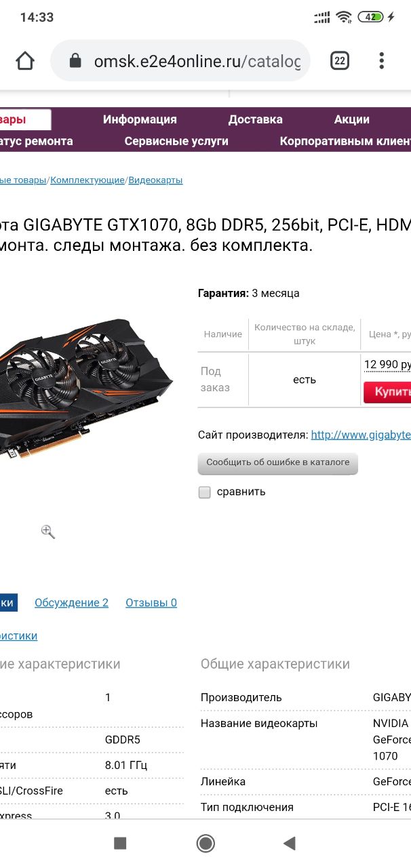
Task: Switch to the Отзывы 0 tab
Action: (x=151, y=603)
